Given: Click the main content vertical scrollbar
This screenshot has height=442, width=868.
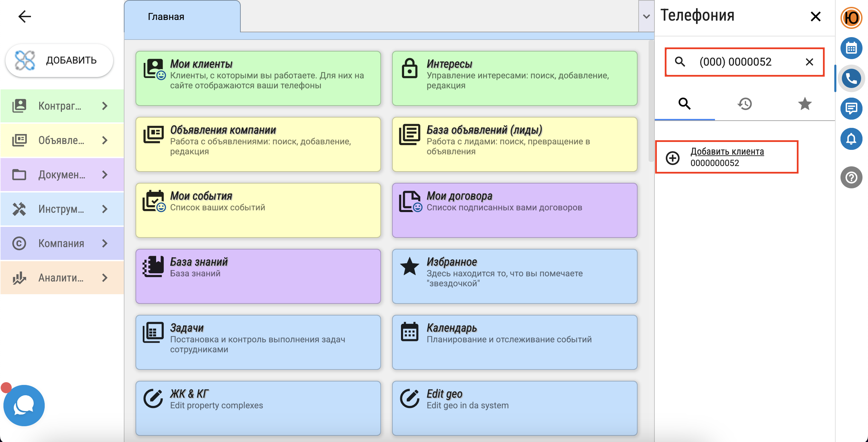Looking at the screenshot, I should point(651,101).
